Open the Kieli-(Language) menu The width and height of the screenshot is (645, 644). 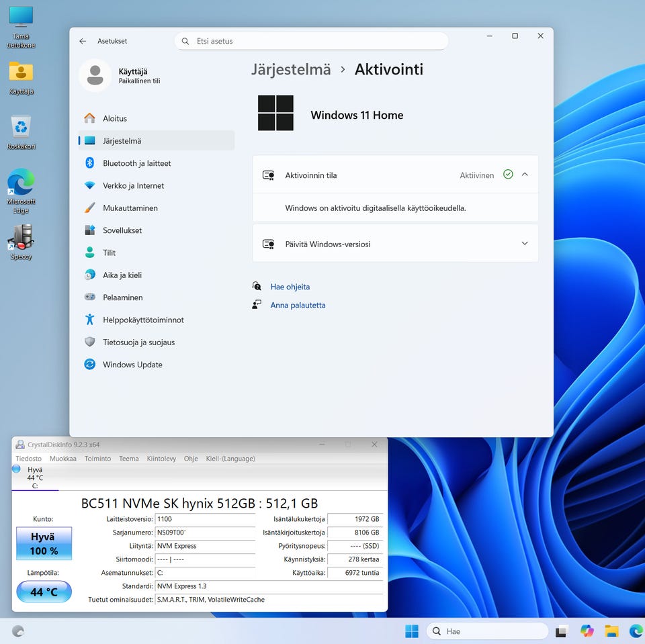point(230,459)
